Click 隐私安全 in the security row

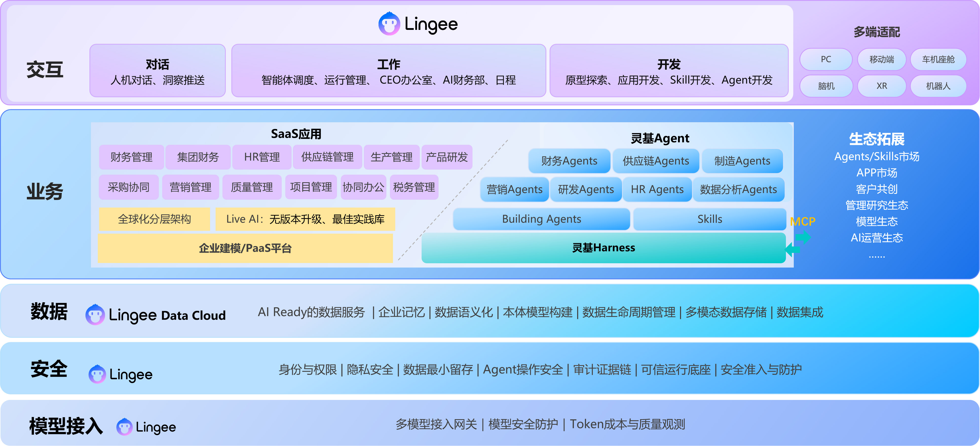(370, 370)
